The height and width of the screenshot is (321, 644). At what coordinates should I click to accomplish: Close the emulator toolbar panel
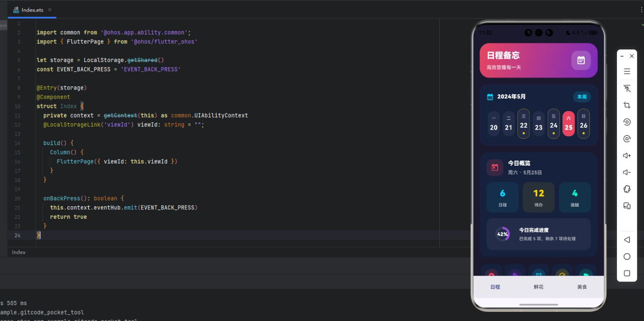click(632, 56)
